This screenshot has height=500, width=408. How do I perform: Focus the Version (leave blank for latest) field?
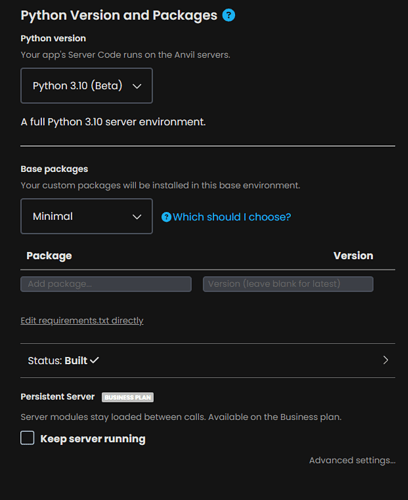tap(288, 284)
